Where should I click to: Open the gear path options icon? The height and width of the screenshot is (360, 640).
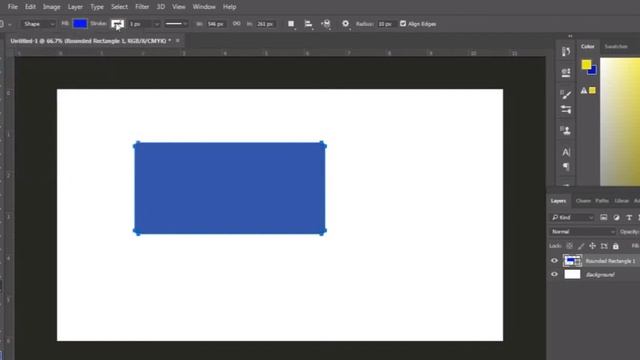click(x=346, y=24)
